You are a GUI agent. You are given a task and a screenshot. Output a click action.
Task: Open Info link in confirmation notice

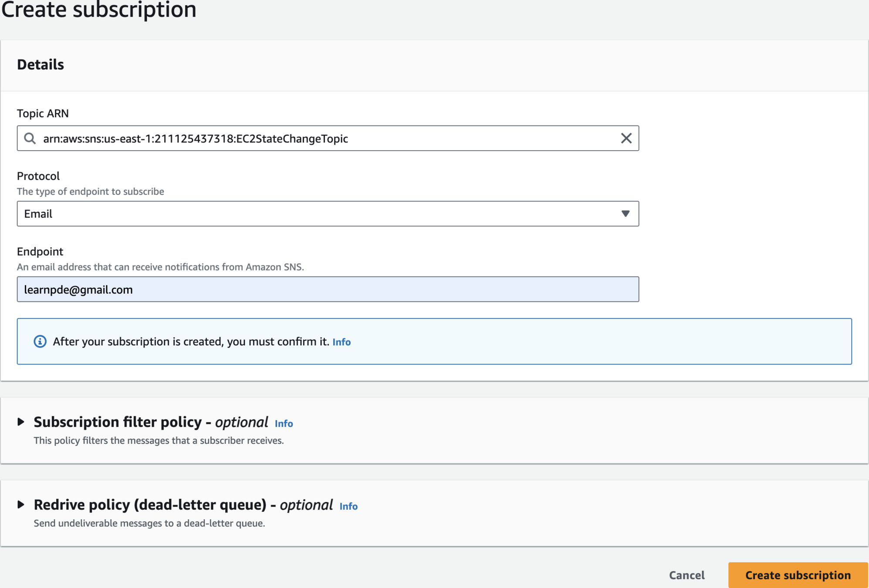(x=342, y=342)
